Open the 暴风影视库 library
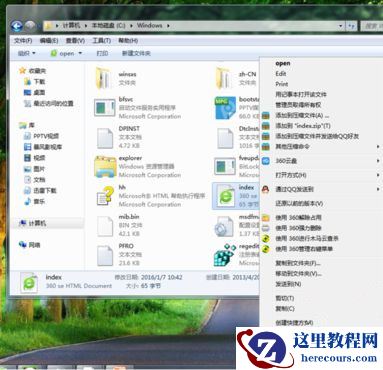Viewport: 383px width, 370px height. tap(43, 147)
